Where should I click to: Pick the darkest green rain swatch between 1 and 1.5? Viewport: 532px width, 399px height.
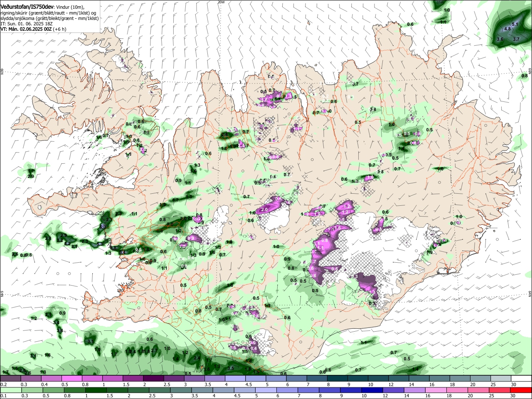tap(96, 390)
